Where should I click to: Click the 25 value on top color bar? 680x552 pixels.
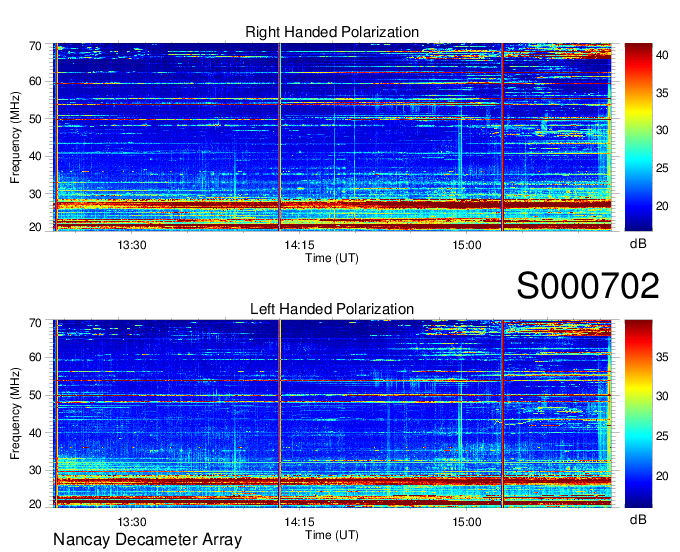[662, 168]
